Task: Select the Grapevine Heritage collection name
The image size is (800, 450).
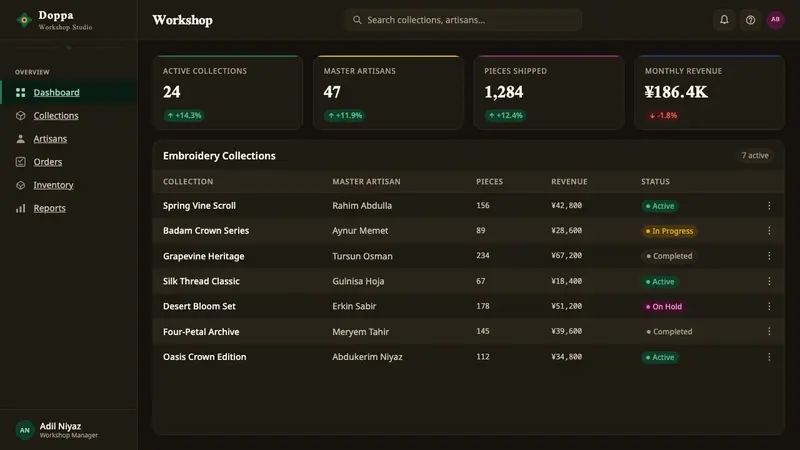Action: 204,256
